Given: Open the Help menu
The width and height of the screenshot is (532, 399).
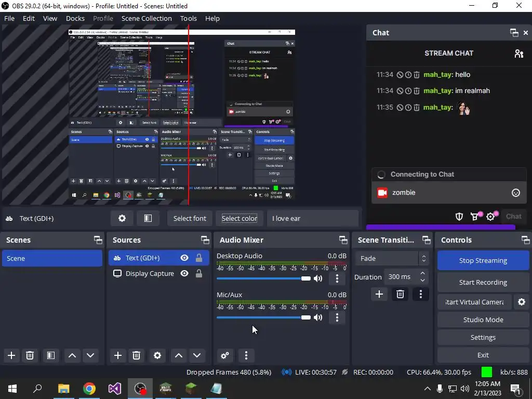Looking at the screenshot, I should [212, 19].
